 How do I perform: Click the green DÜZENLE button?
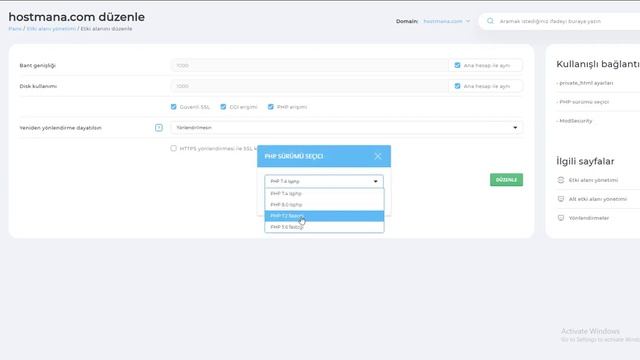coord(506,180)
